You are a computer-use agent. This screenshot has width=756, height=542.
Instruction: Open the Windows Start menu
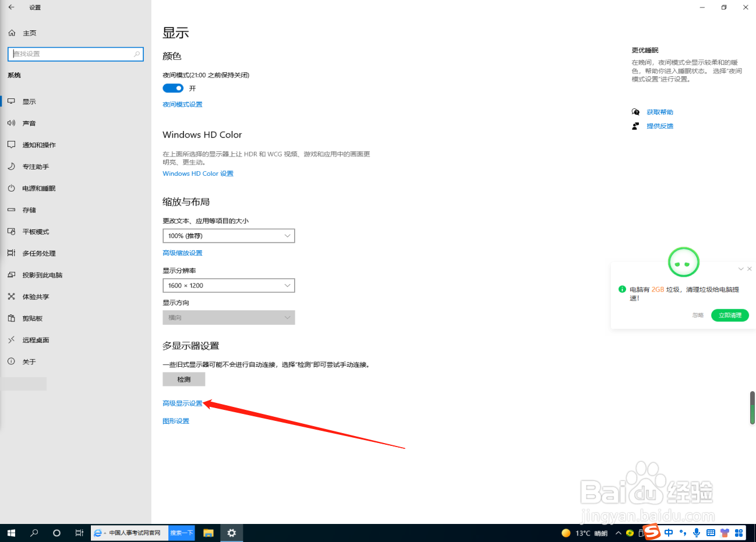[x=11, y=533]
